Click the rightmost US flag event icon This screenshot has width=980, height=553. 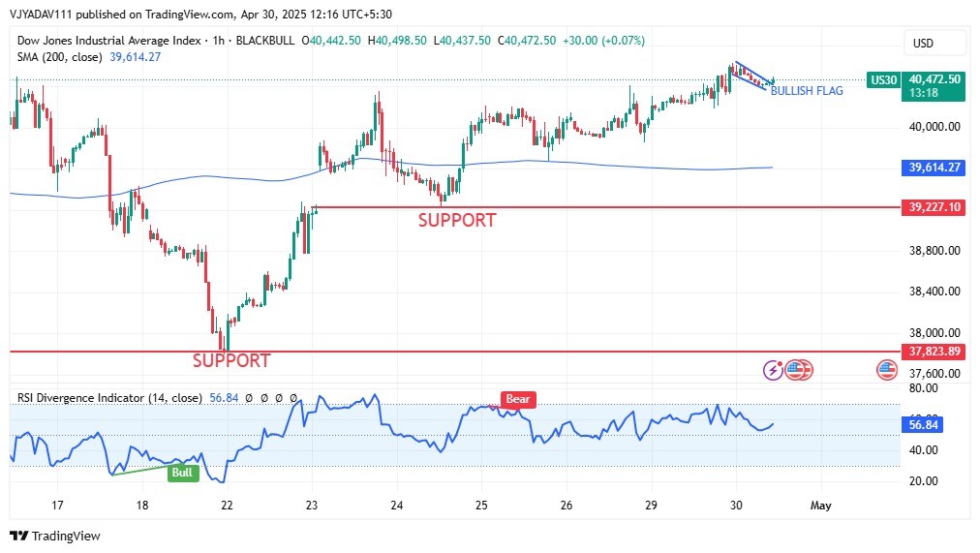(x=886, y=369)
